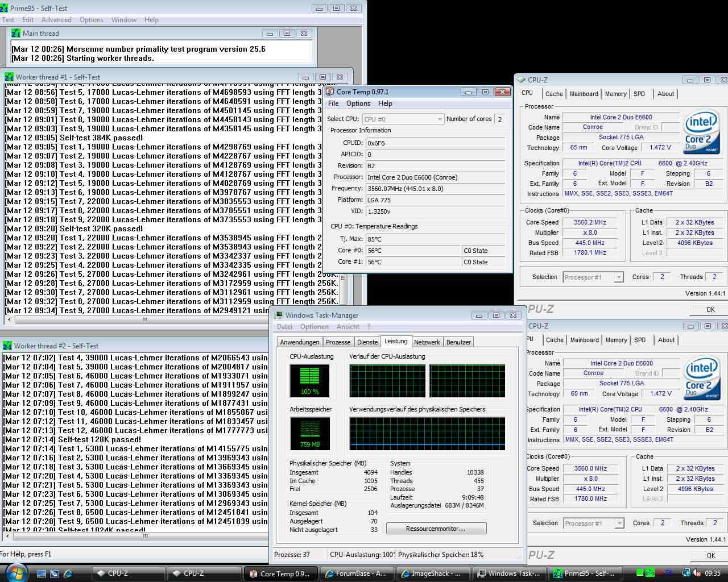
Task: Click the Main thread window icon
Action: [x=16, y=34]
